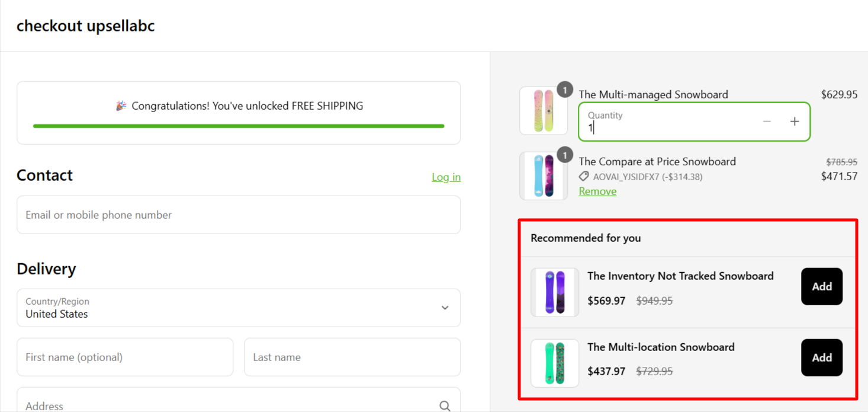The image size is (868, 412).
Task: Click the quantity badge on Compare at Price Snowboard
Action: [565, 155]
